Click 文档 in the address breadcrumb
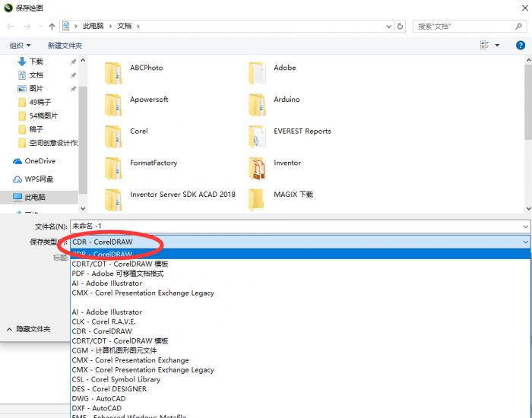532x418 pixels. (125, 26)
